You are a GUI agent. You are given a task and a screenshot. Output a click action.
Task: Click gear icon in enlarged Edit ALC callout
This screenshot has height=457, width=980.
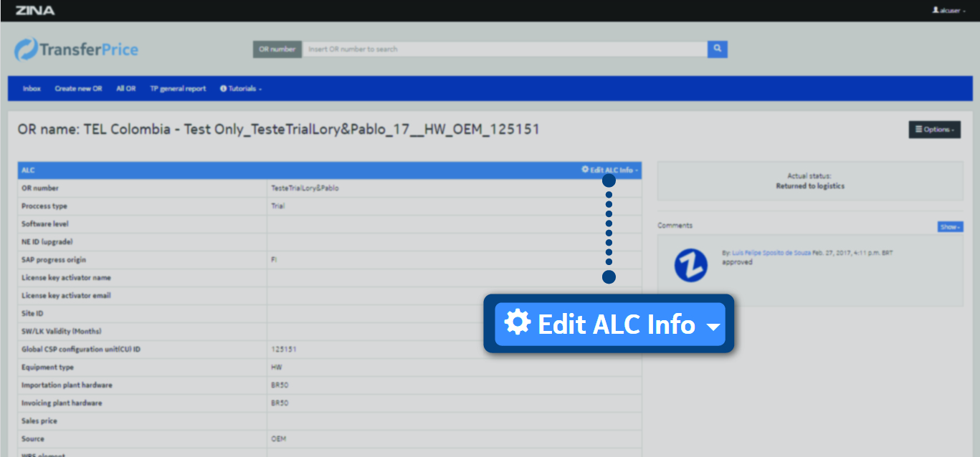(x=517, y=323)
